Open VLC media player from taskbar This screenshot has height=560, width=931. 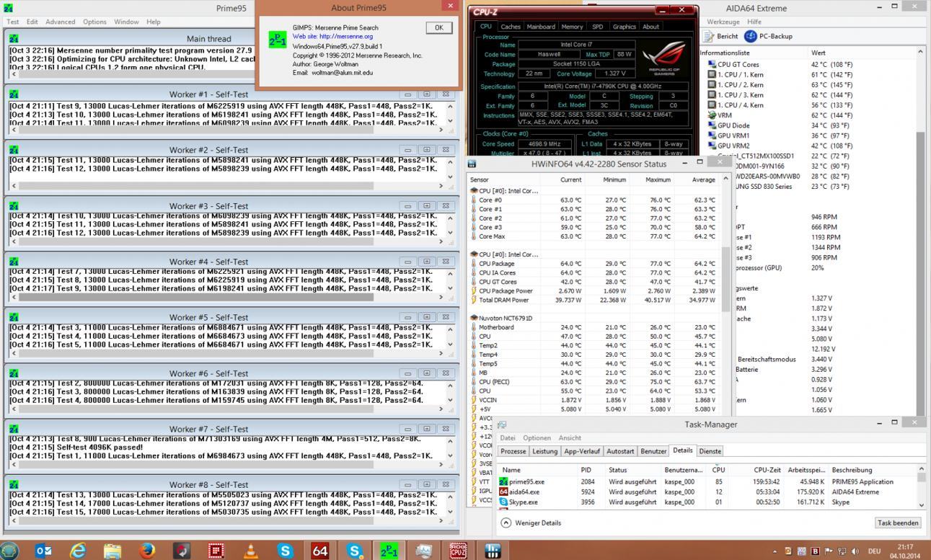click(x=251, y=551)
